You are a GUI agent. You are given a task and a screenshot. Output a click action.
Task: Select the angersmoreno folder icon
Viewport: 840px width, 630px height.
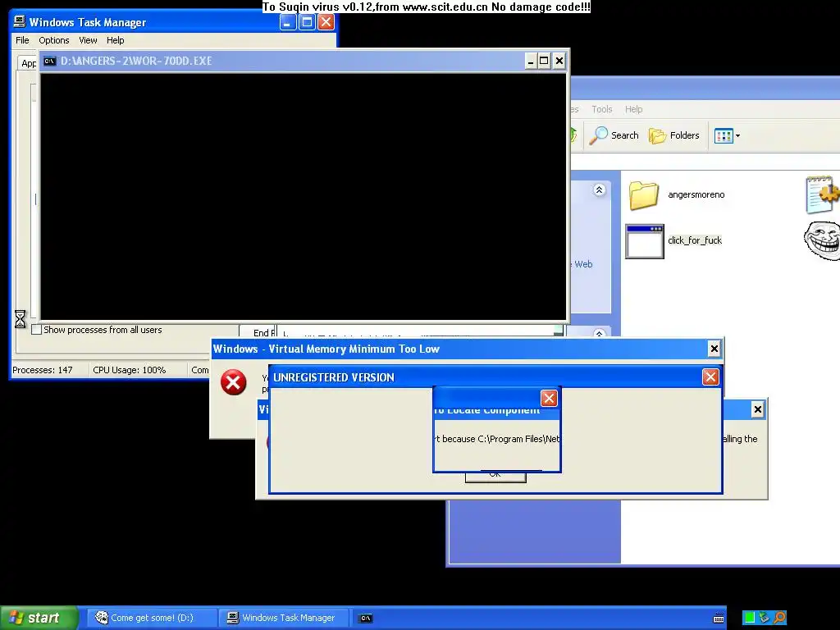pos(643,195)
